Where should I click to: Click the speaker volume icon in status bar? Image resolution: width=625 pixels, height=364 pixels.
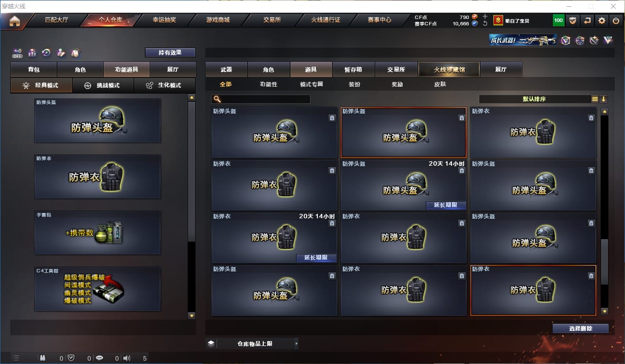coord(127,358)
